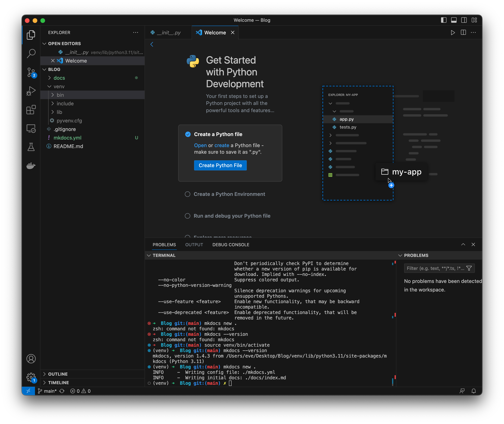Close Welcome in Open Editors list
504x424 pixels.
(53, 61)
